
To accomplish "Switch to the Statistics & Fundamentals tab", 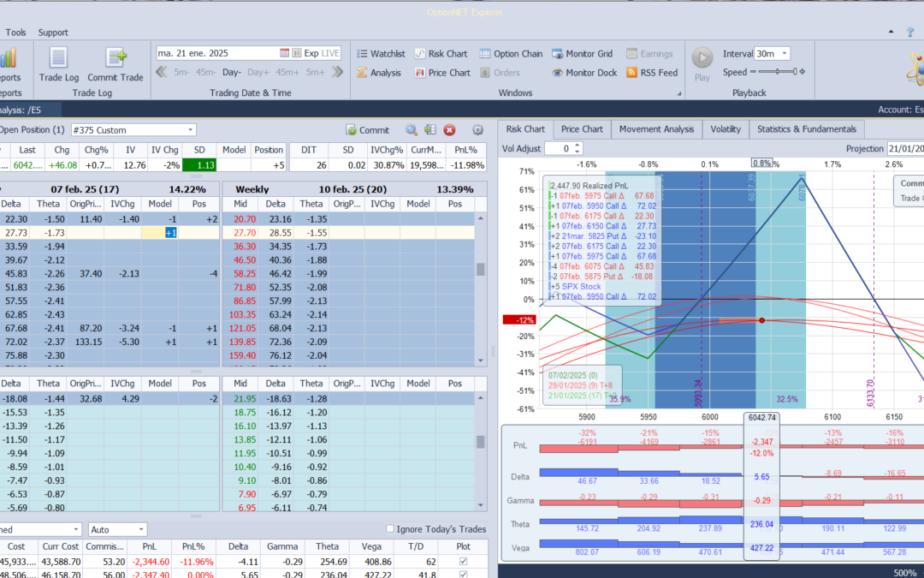I will (x=807, y=129).
